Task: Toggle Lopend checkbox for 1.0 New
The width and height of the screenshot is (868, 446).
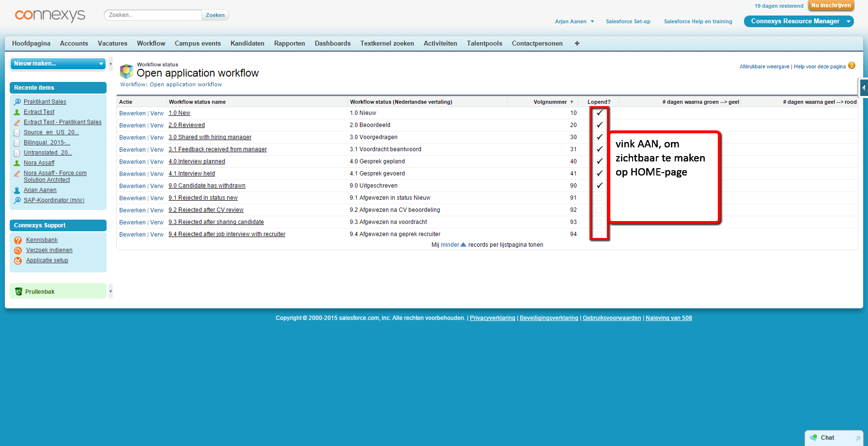Action: point(599,113)
